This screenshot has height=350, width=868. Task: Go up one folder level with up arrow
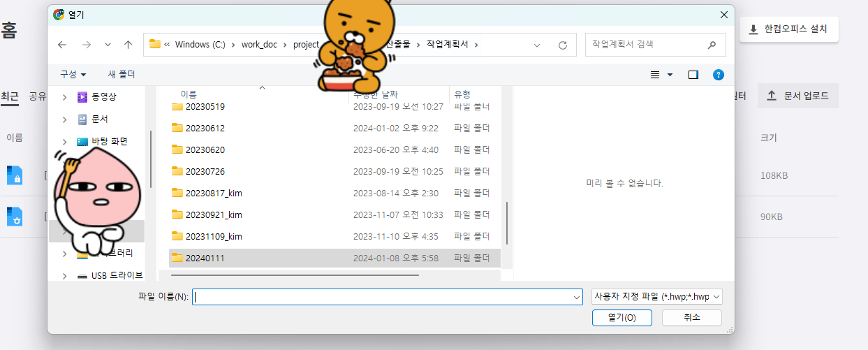[x=128, y=45]
